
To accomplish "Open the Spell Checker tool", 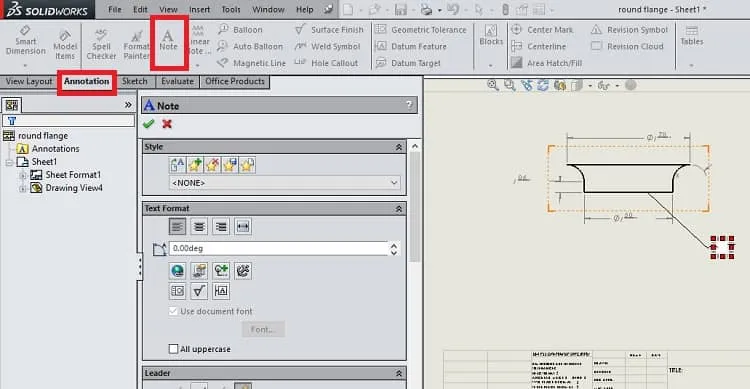I will point(101,44).
